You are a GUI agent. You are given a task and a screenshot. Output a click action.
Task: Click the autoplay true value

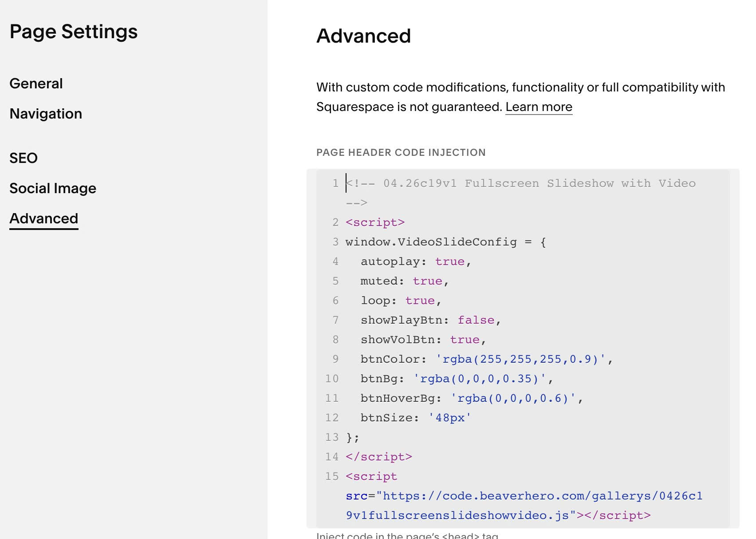click(x=449, y=262)
